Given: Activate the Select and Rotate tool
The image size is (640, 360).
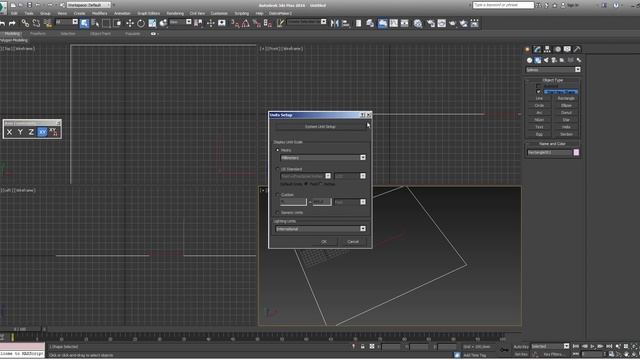Looking at the screenshot, I should pos(141,23).
